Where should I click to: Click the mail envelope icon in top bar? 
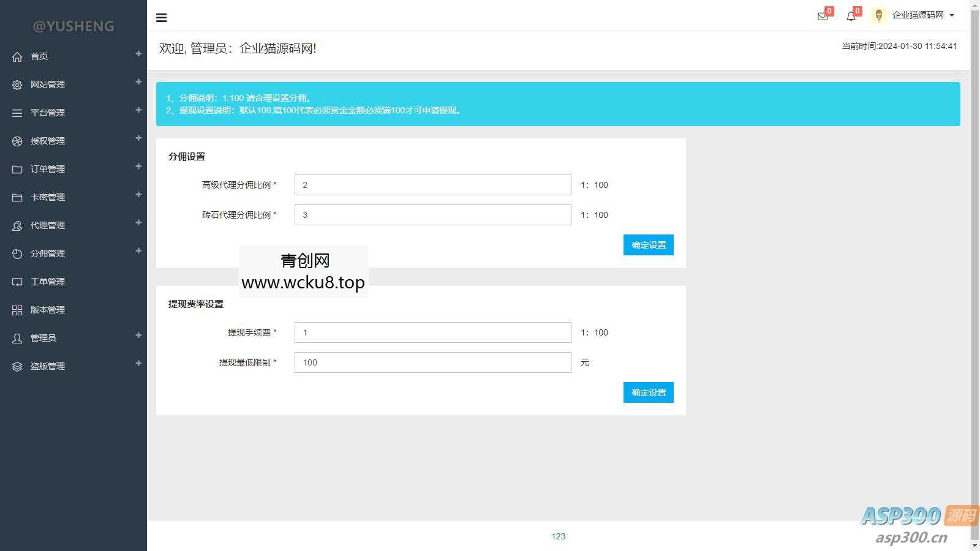click(821, 17)
